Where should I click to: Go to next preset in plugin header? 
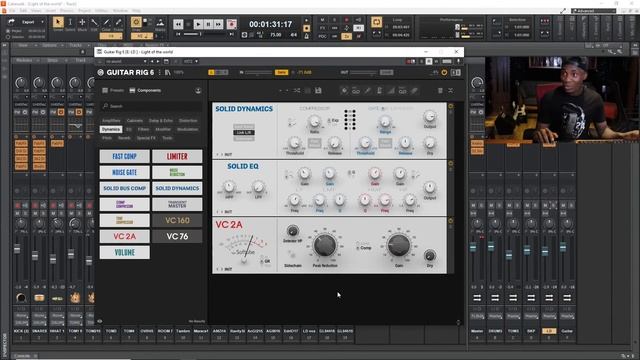[x=158, y=61]
